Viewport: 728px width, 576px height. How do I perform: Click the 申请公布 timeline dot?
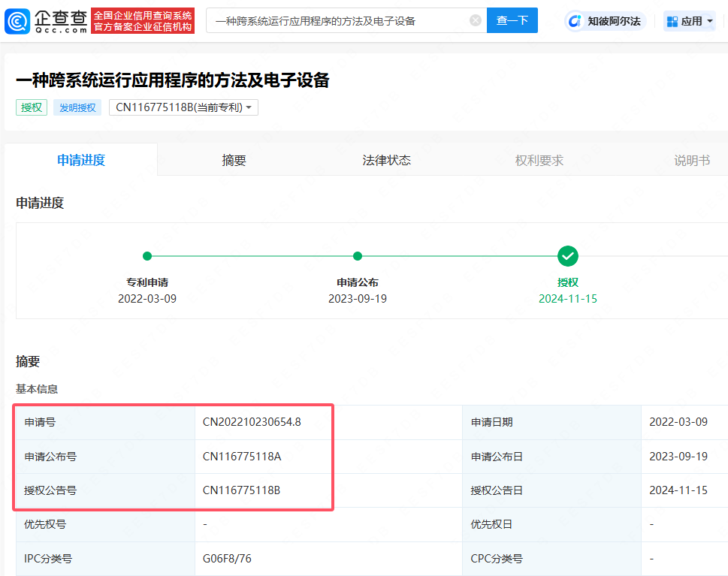click(357, 256)
